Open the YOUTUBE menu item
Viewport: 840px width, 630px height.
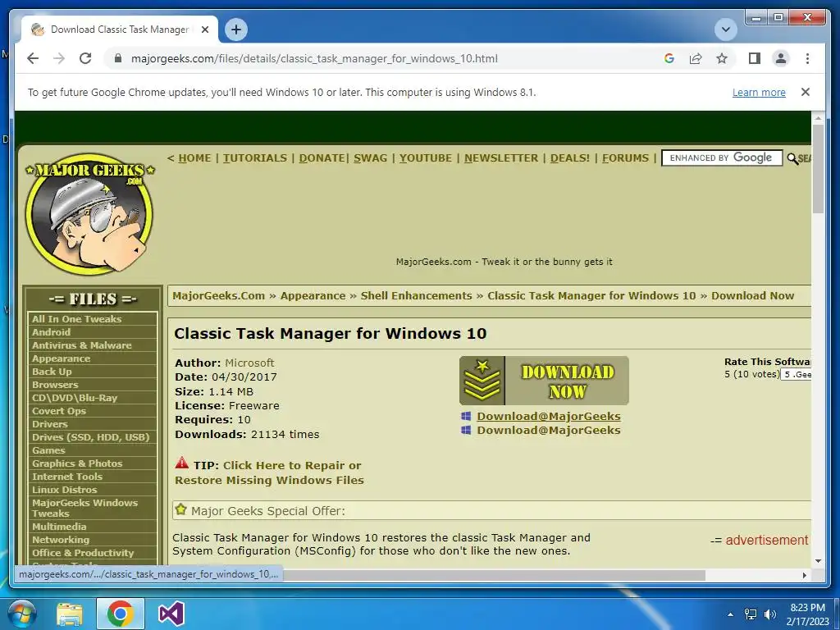(x=426, y=158)
